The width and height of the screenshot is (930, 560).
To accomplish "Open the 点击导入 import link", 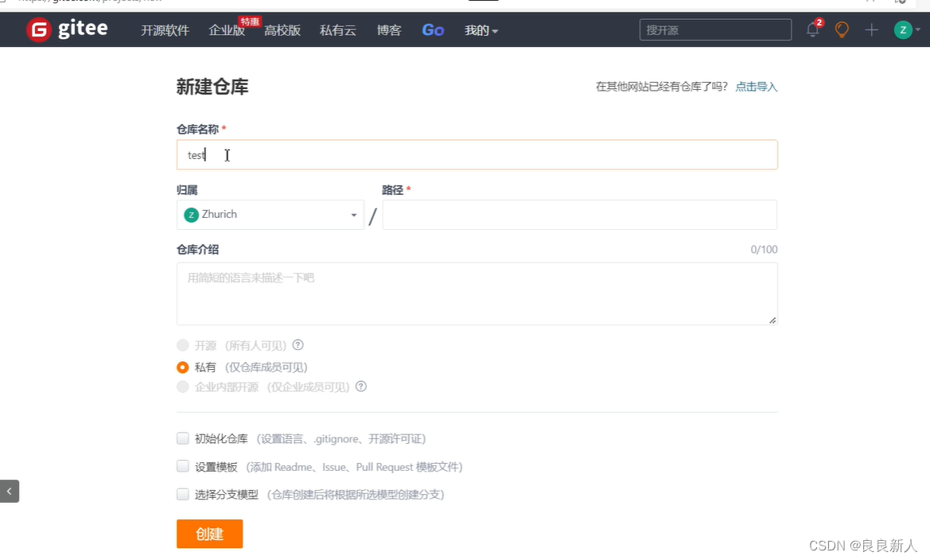I will 756,87.
